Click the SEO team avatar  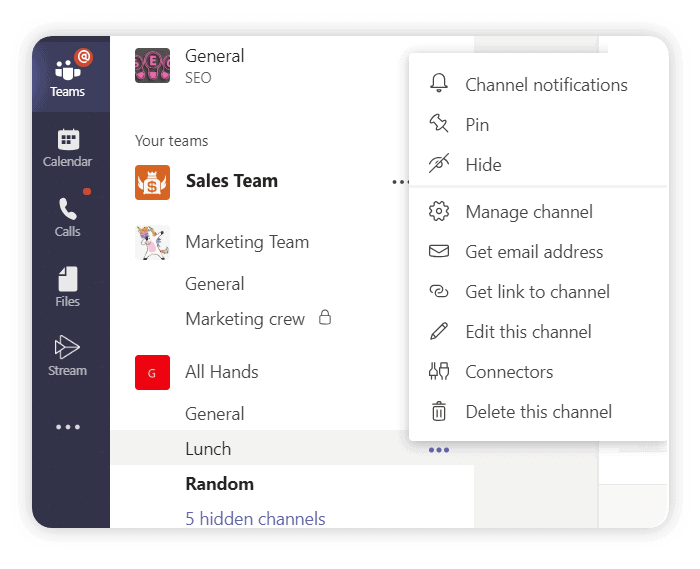[153, 66]
